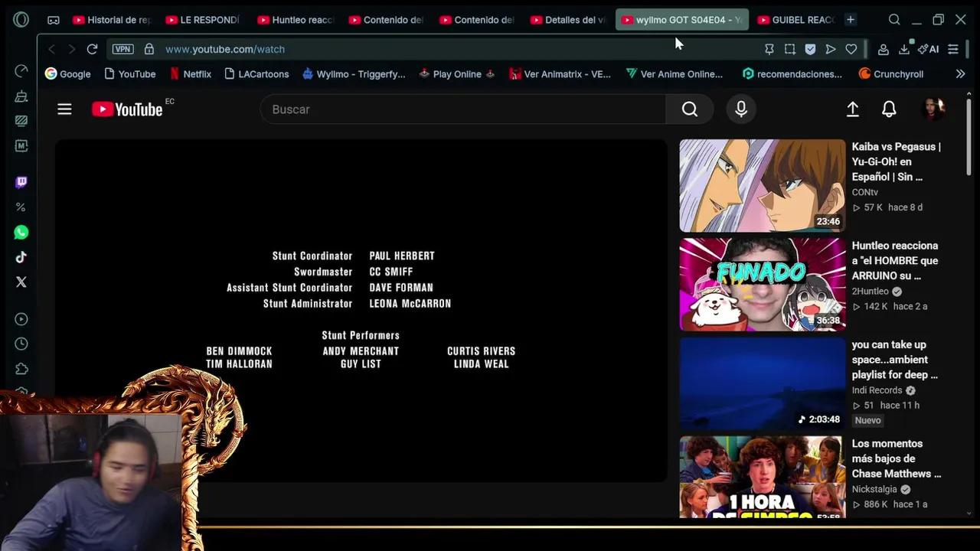Open the X sidebar panel

[x=21, y=282]
